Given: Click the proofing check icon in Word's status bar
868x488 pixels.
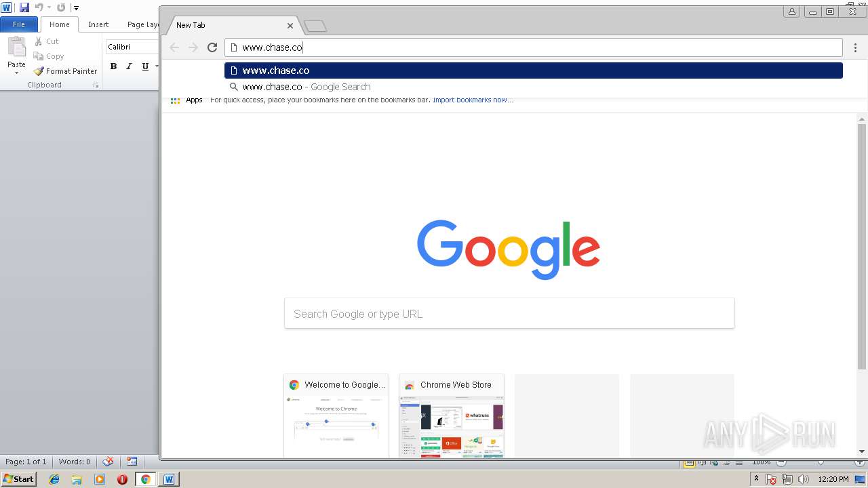Looking at the screenshot, I should click(x=108, y=462).
